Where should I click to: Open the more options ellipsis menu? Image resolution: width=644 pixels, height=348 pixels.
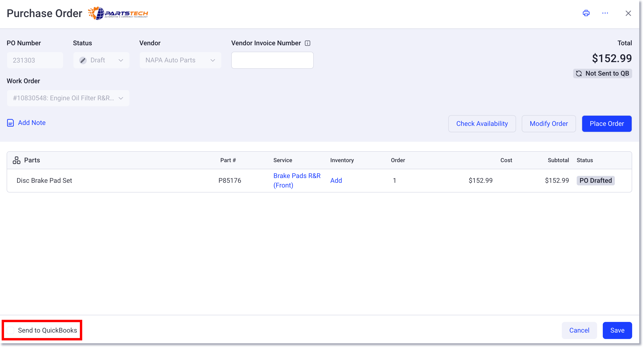click(605, 13)
